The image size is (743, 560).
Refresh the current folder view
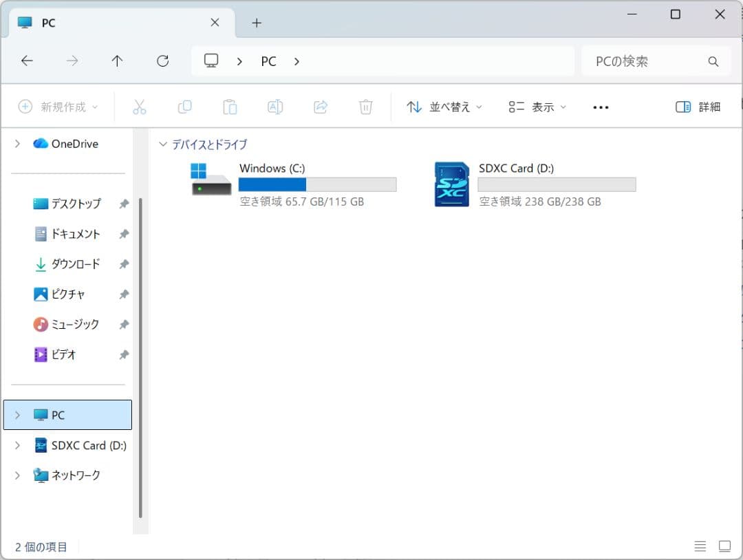coord(162,61)
